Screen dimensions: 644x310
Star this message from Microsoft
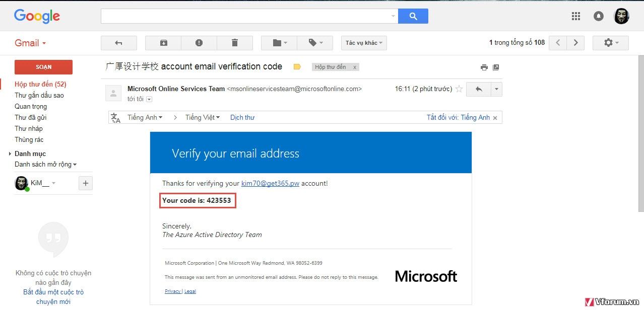(459, 89)
